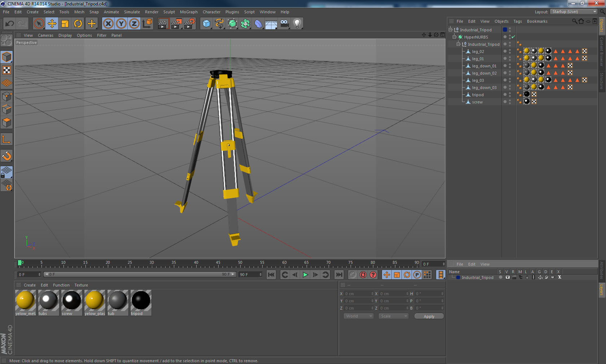
Task: Open the Scale mode dropdown
Action: point(393,316)
